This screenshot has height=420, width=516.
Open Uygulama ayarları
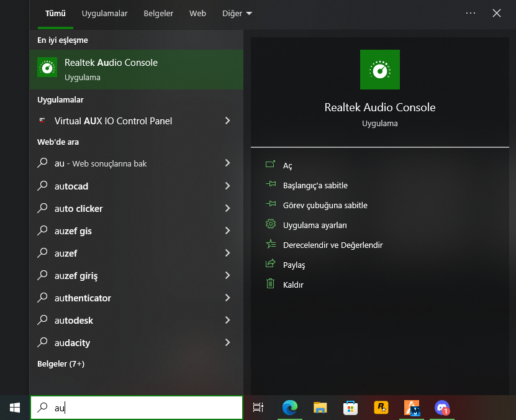[x=315, y=226]
